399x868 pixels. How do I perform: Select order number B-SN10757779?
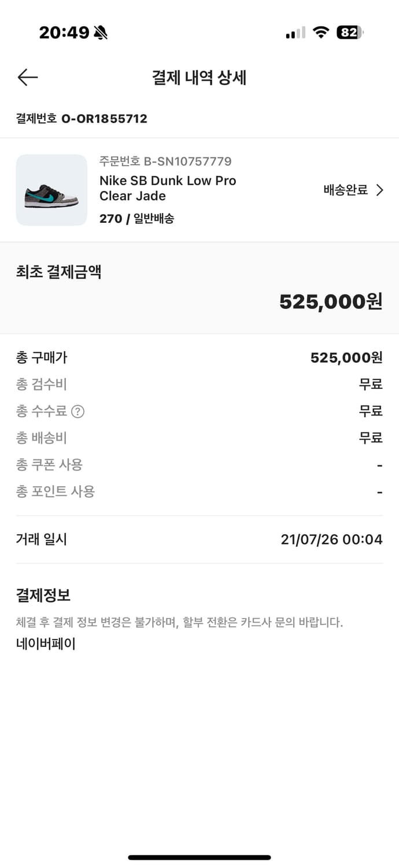[x=165, y=161]
